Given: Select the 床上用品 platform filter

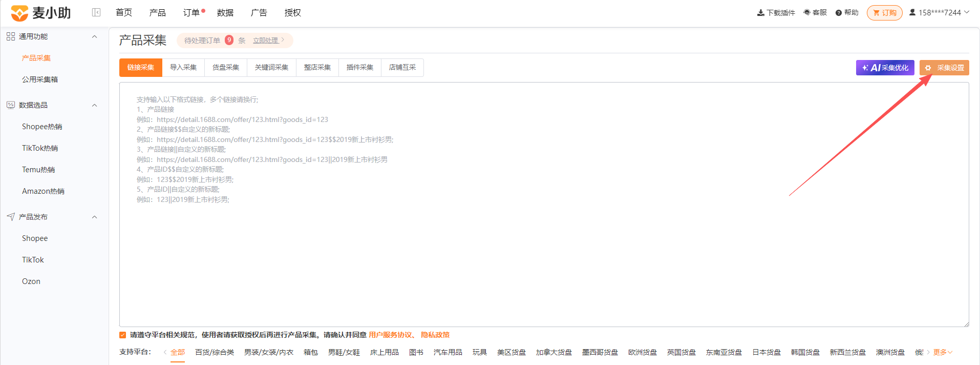Looking at the screenshot, I should point(385,352).
